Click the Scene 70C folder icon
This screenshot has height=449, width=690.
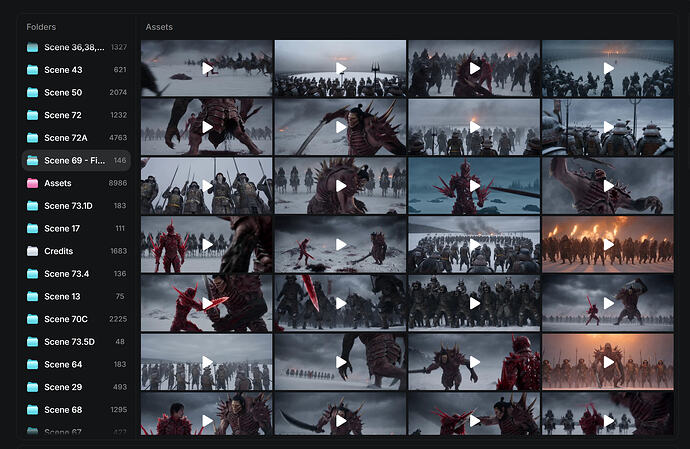coord(32,319)
